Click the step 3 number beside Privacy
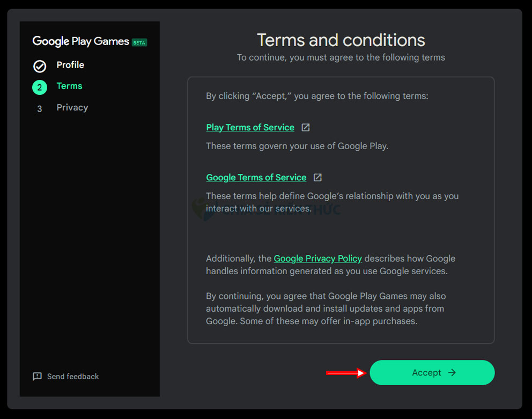 point(40,108)
